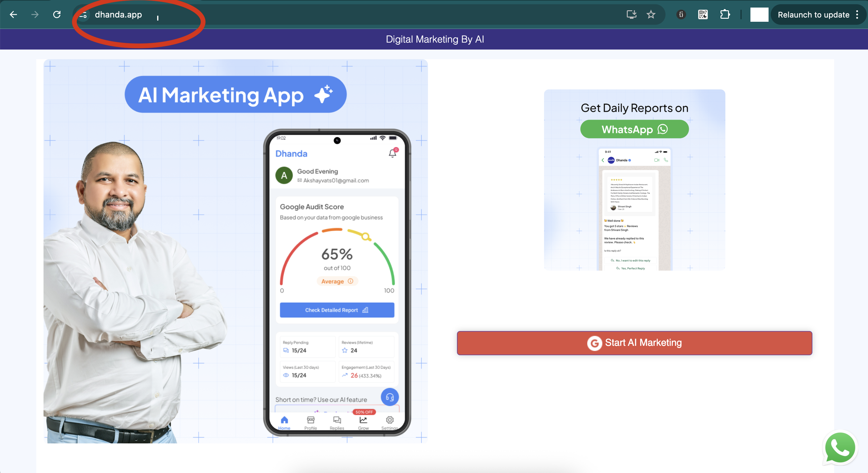
Task: Click the Settings tab in phone mockup
Action: [x=390, y=423]
